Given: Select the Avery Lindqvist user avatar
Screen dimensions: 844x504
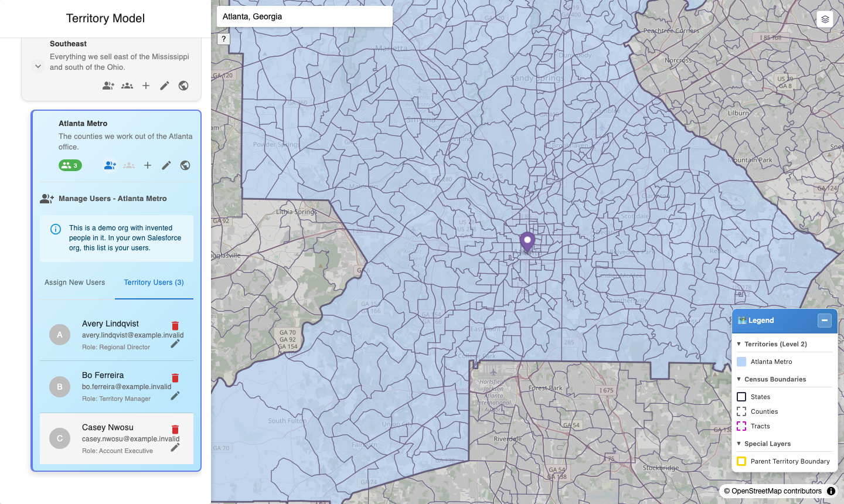Looking at the screenshot, I should (x=60, y=335).
